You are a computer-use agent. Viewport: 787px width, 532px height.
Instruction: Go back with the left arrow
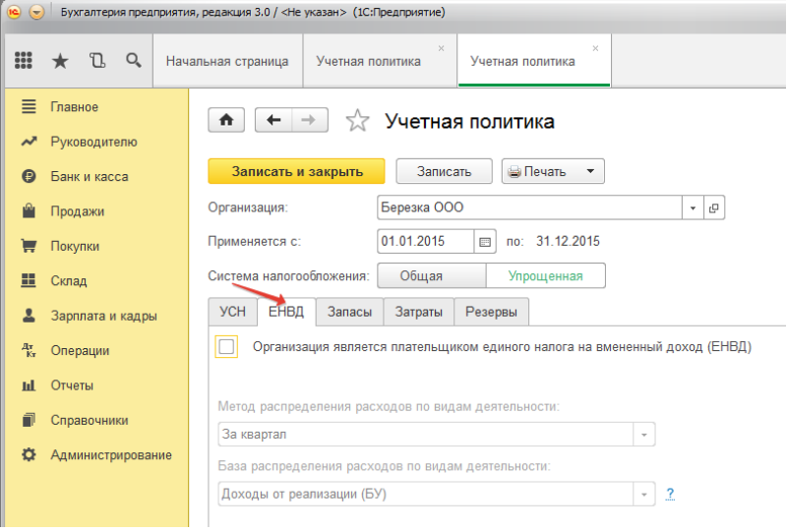tap(273, 120)
